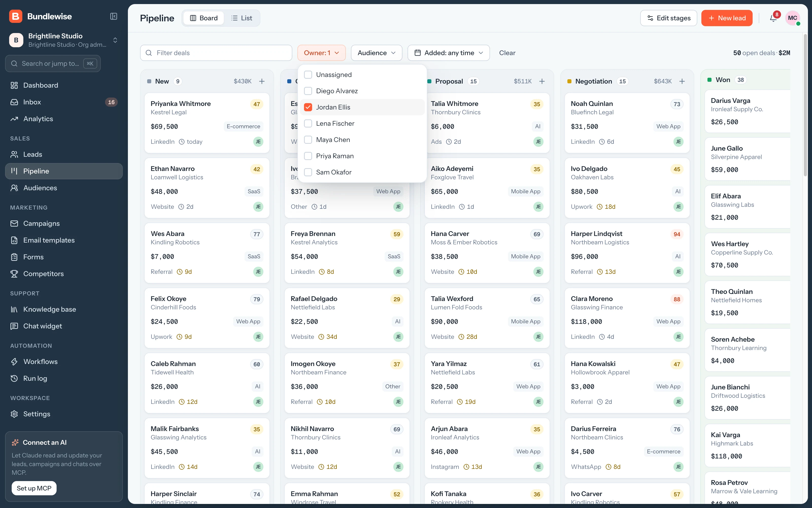Switch to List view tab
This screenshot has width=812, height=508.
point(242,18)
